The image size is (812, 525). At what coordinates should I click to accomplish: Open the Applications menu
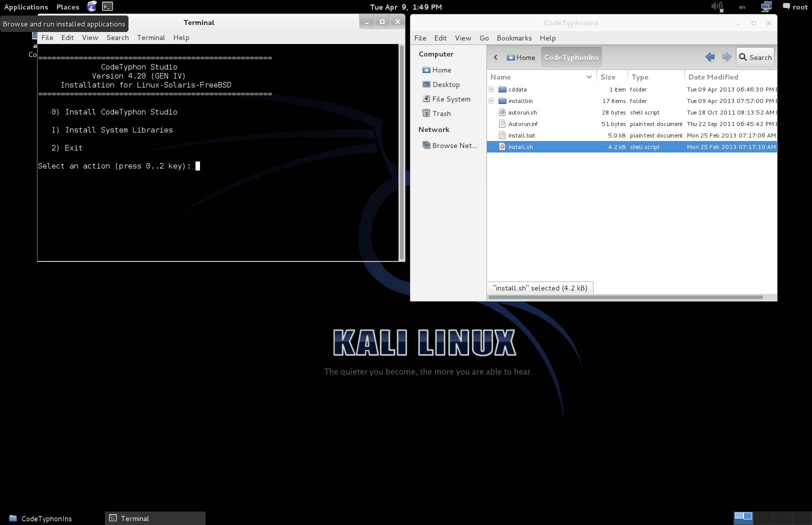(26, 7)
